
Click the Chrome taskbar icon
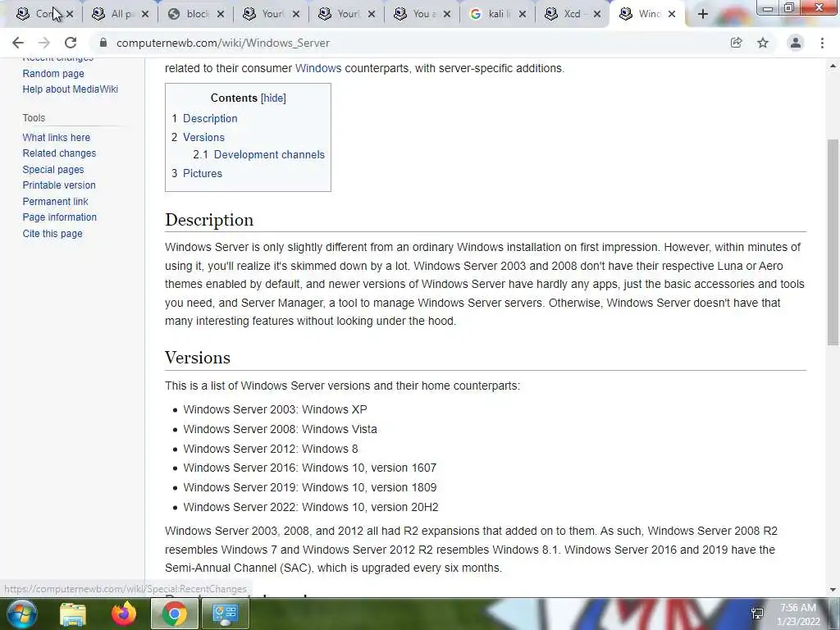[175, 614]
